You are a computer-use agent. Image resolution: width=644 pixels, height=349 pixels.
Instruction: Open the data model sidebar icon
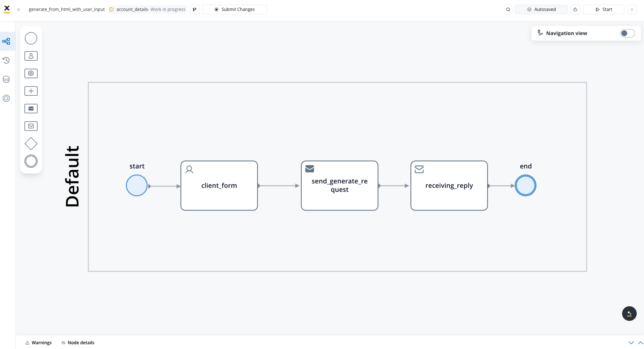(x=6, y=79)
